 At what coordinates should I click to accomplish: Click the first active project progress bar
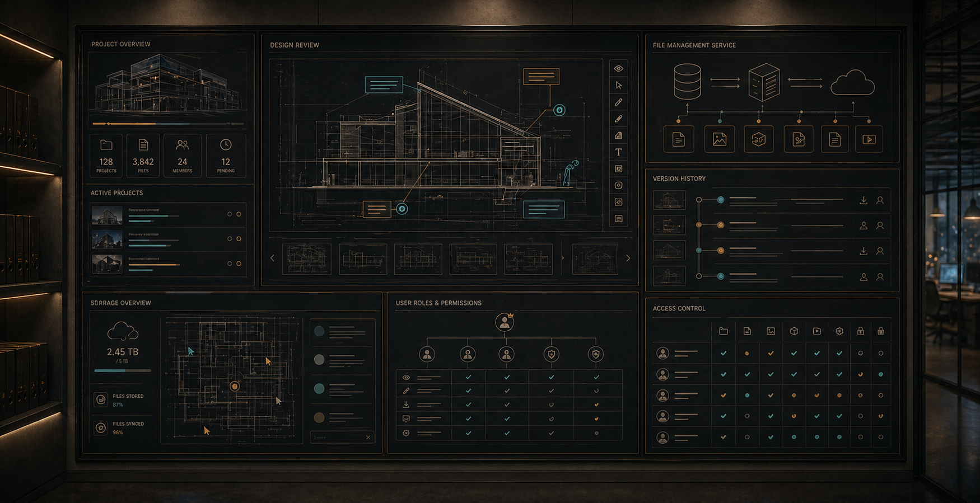[x=154, y=216]
